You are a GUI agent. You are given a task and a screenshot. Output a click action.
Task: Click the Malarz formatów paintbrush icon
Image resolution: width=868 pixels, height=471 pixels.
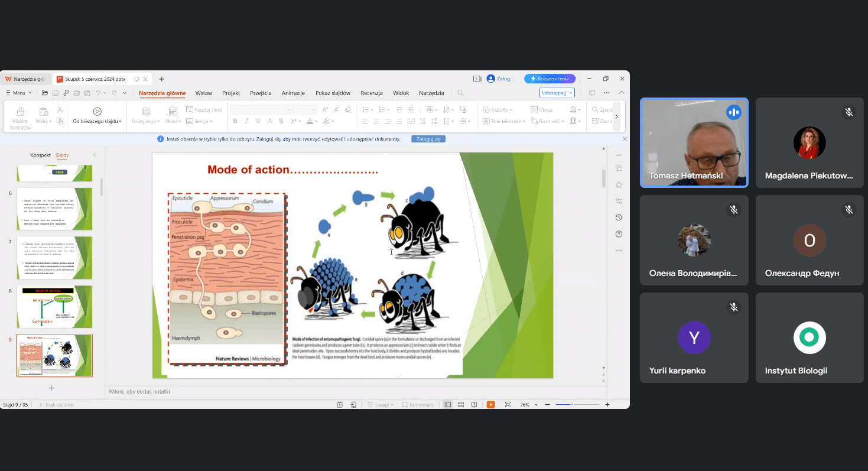click(21, 112)
